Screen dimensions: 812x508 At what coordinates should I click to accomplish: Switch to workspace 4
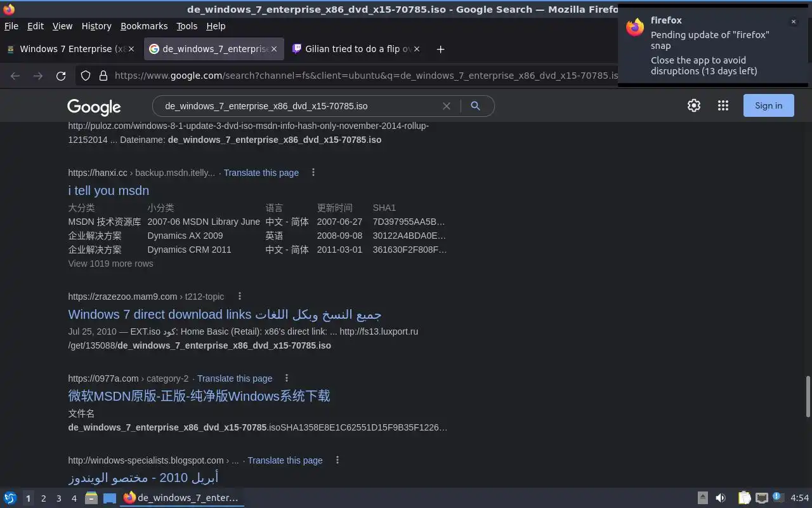[74, 498]
